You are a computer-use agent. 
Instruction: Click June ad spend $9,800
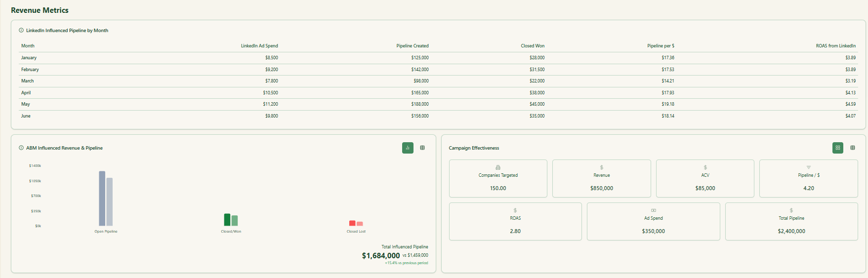(272, 116)
